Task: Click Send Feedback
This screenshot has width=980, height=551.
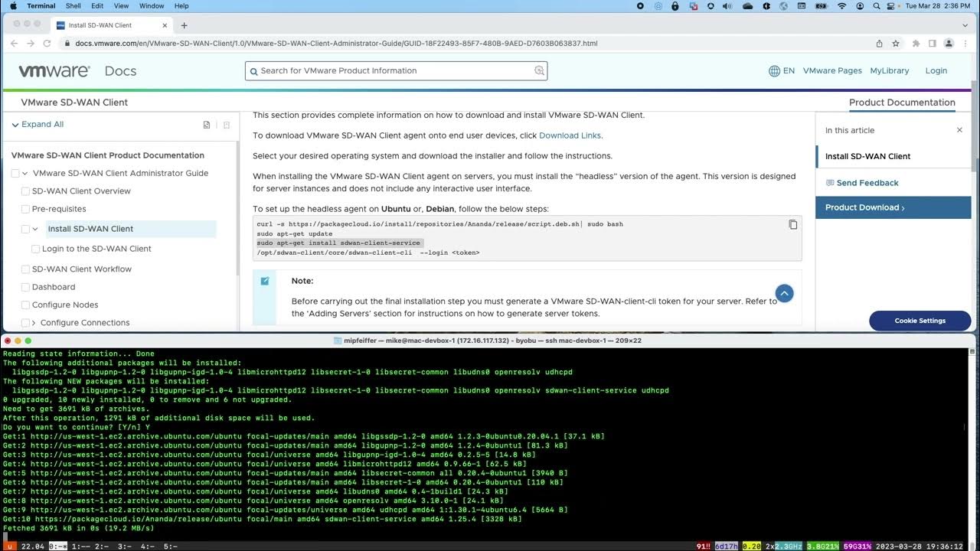Action: tap(862, 183)
